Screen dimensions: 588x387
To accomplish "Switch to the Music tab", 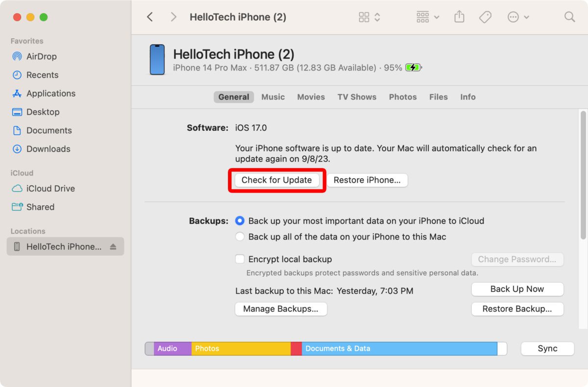I will pyautogui.click(x=273, y=97).
